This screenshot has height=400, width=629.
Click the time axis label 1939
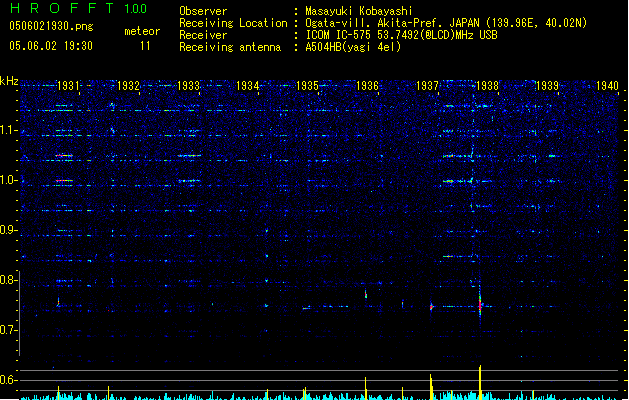point(547,85)
